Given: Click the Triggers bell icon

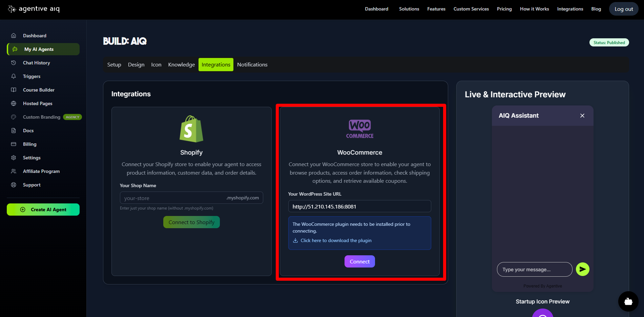Looking at the screenshot, I should pos(14,76).
